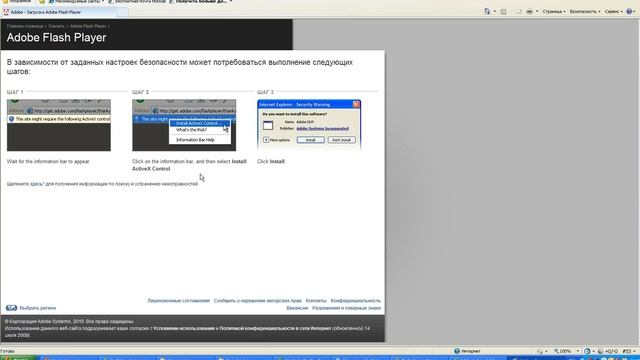Click 'Wait for the information bar to appear'
This screenshot has height=360, width=640.
[x=48, y=162]
